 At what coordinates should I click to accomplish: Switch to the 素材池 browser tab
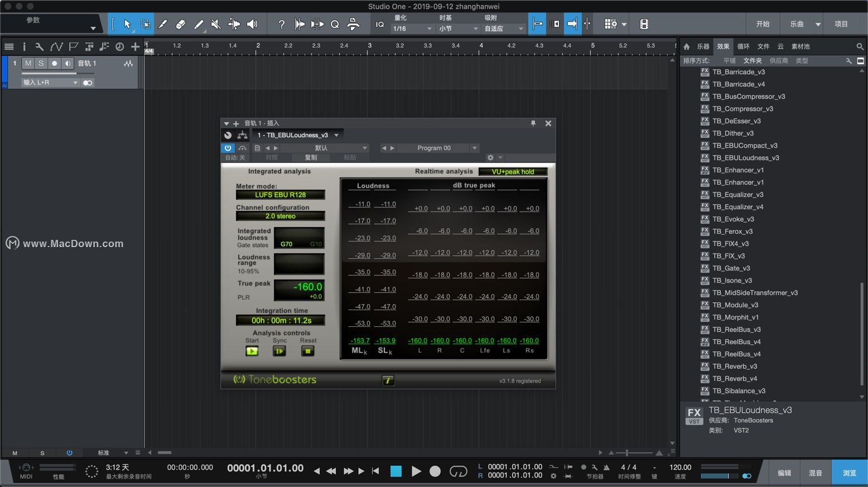(x=801, y=46)
